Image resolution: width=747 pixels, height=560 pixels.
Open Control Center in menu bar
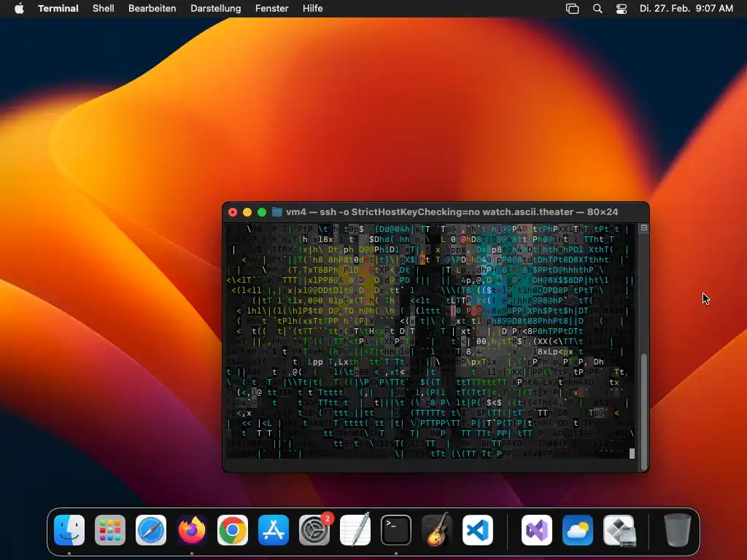pyautogui.click(x=622, y=9)
